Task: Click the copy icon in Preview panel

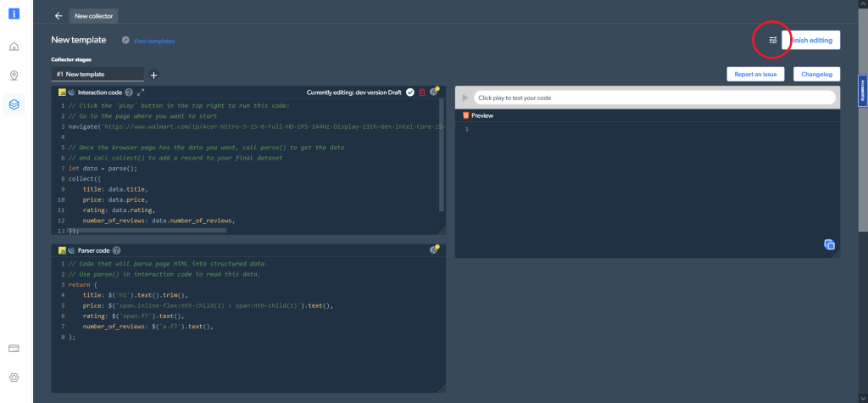Action: pos(829,244)
